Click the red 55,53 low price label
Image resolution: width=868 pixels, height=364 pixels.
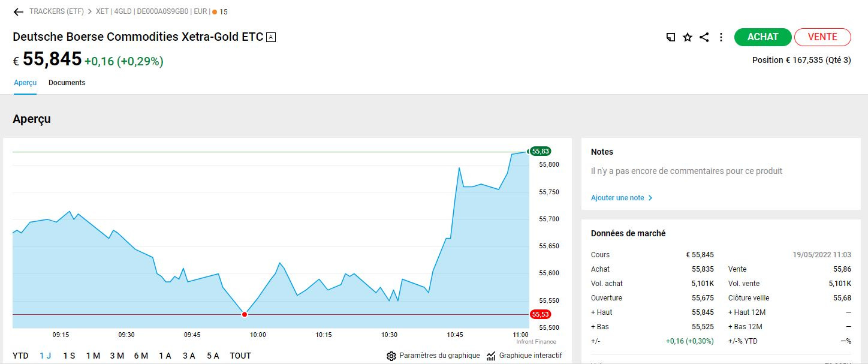click(540, 314)
